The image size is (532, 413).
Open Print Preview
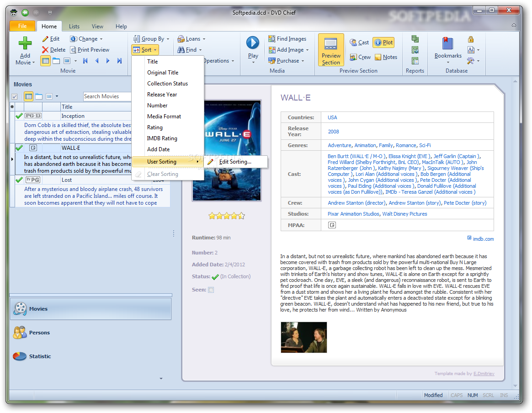coord(90,50)
